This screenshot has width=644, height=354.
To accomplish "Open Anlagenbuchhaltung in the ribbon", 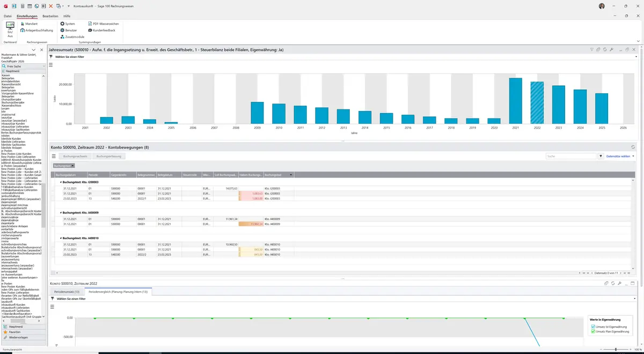I will 36,30.
